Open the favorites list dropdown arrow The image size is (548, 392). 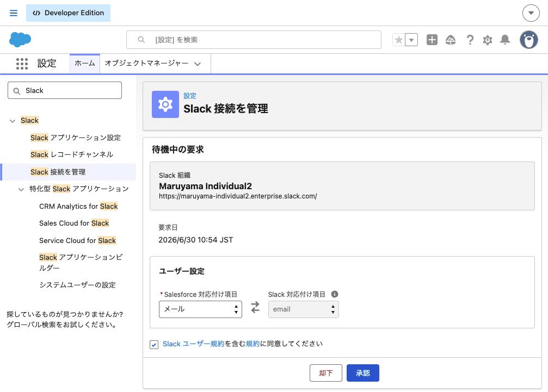click(411, 40)
